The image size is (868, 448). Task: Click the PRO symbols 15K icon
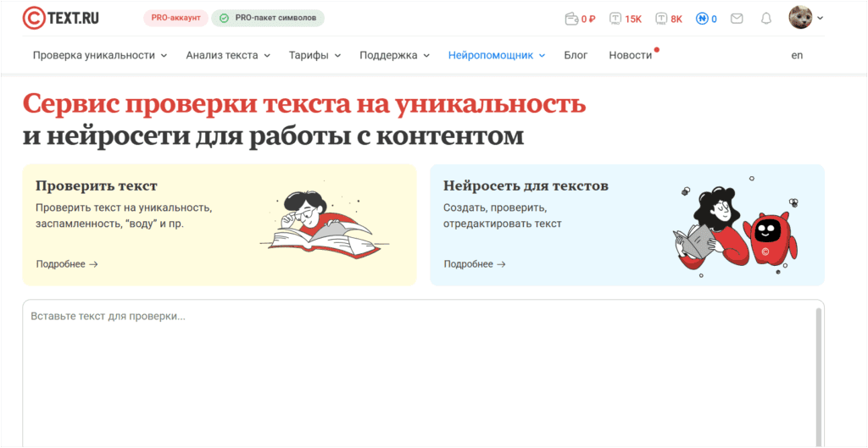(625, 19)
